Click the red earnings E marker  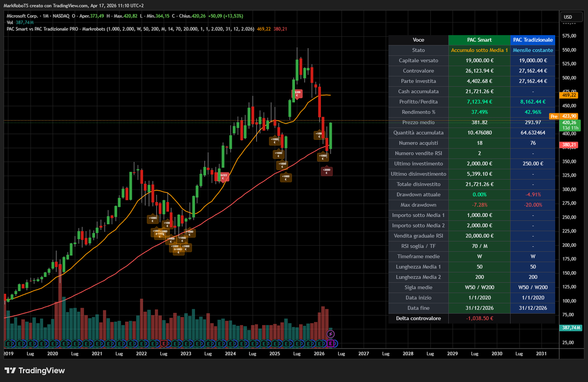[x=164, y=343]
